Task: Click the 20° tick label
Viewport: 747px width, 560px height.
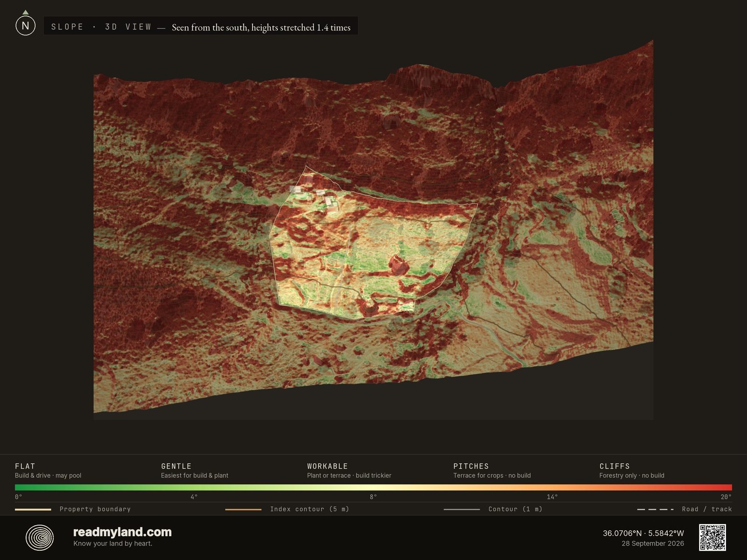Action: point(726,497)
